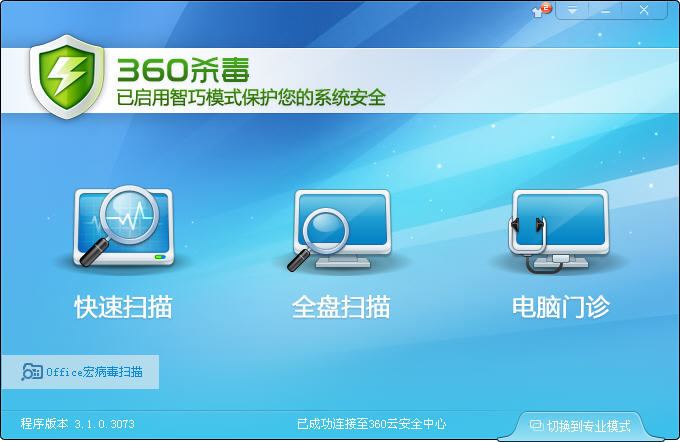680x442 pixels.
Task: Click the program version 3.1.0.3073 text
Action: pyautogui.click(x=77, y=424)
